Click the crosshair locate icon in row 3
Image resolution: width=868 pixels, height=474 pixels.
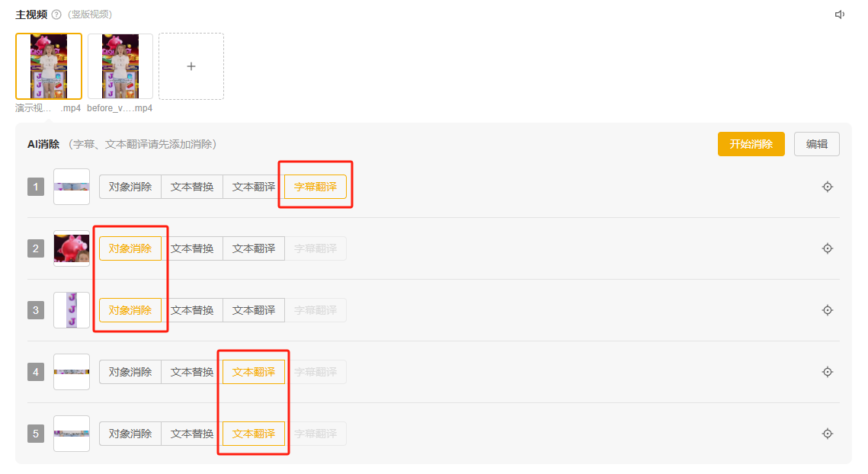828,310
